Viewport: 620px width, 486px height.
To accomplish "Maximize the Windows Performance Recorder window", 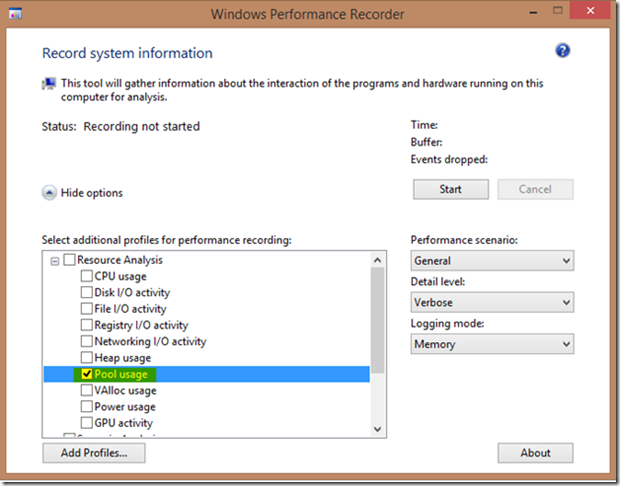I will tap(558, 11).
